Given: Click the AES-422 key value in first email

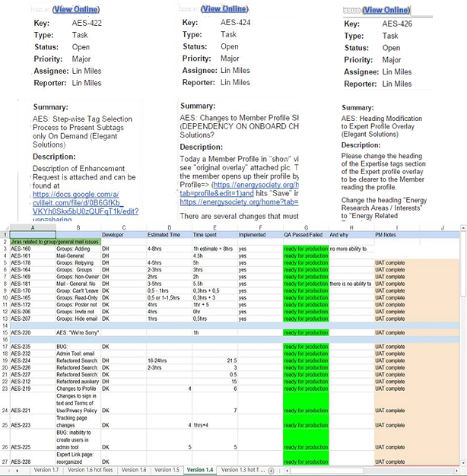Looking at the screenshot, I should (87, 23).
